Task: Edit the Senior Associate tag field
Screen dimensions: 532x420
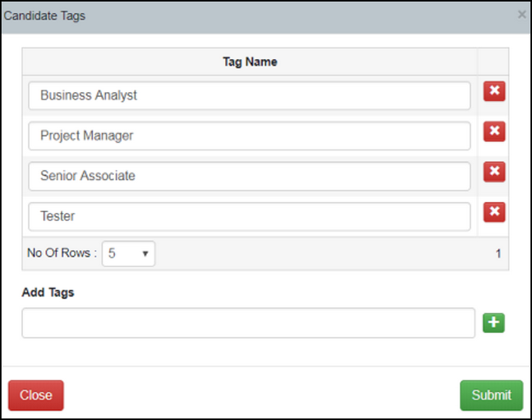Action: tap(250, 176)
